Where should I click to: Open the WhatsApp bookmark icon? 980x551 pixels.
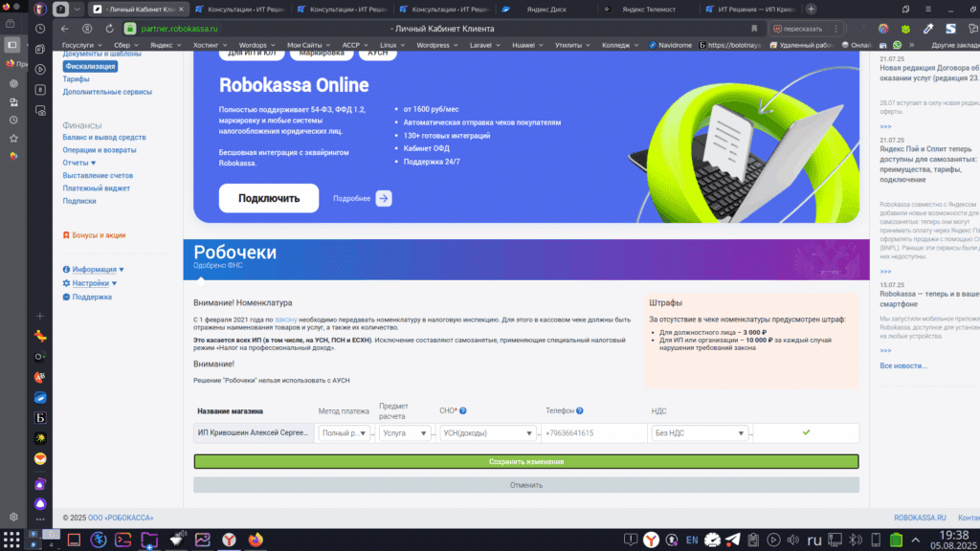coord(898,45)
